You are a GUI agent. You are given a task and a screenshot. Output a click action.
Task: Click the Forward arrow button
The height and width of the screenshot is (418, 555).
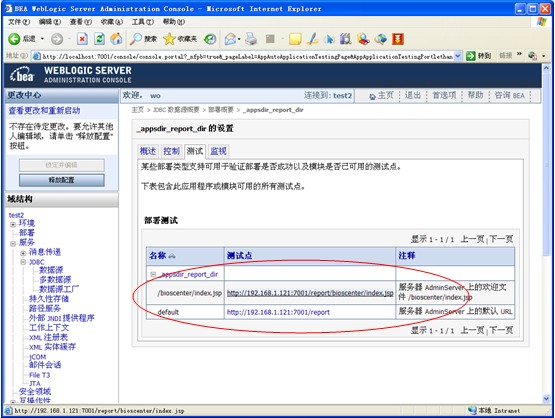[57, 39]
